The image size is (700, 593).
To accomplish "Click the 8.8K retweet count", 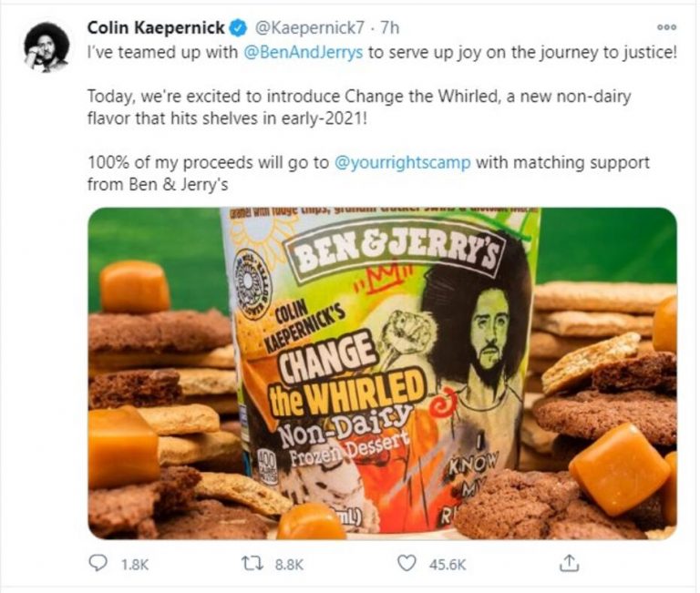I will pos(287,566).
